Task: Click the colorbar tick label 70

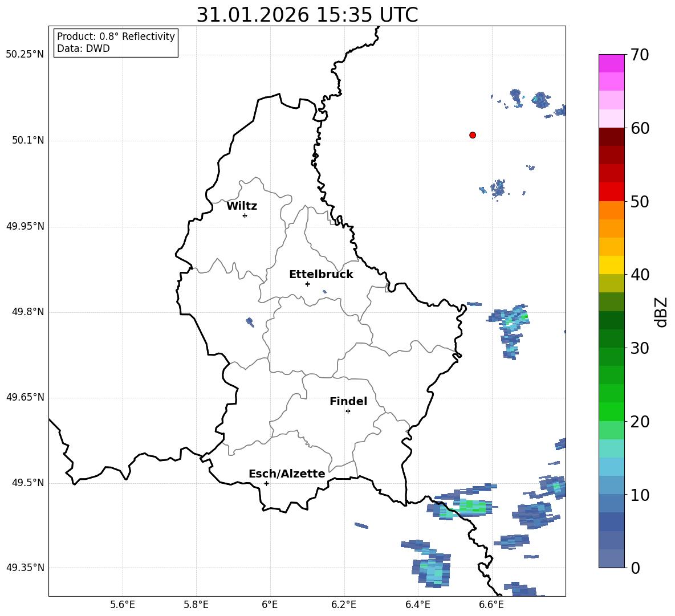Action: [640, 55]
